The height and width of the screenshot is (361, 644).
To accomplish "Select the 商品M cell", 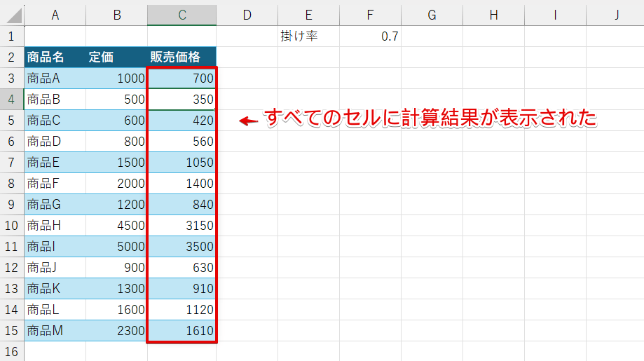I will pyautogui.click(x=55, y=331).
